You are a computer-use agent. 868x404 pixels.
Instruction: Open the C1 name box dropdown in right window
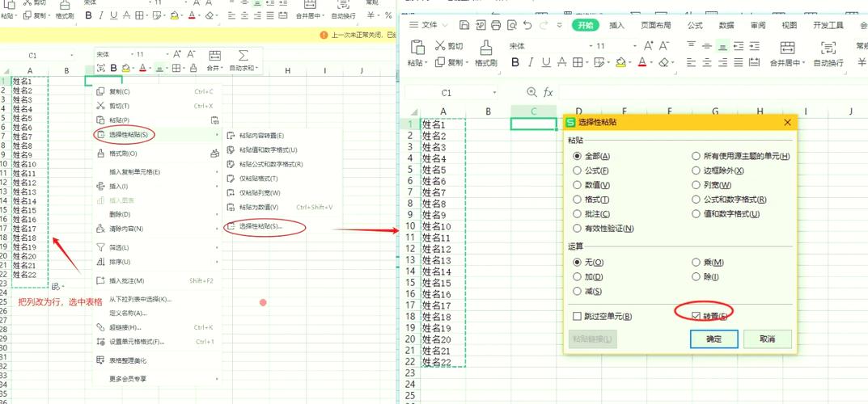(x=494, y=93)
